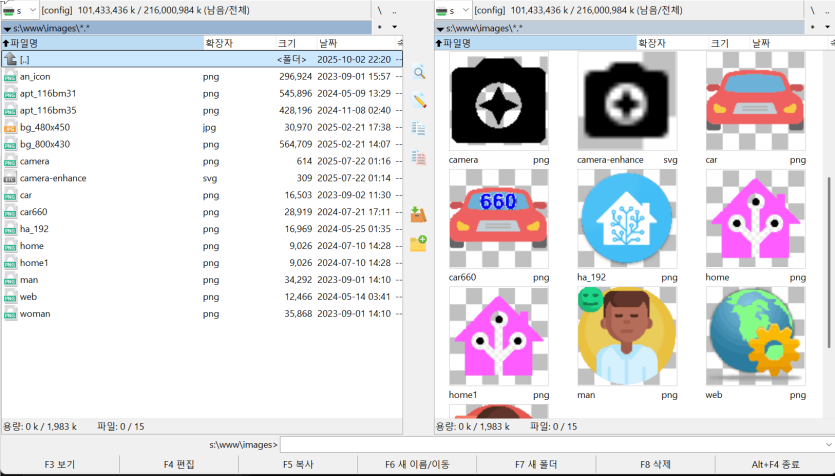Viewport: 835px width, 476px height.
Task: Select the pink house thumbnail labeled home
Action: click(755, 218)
